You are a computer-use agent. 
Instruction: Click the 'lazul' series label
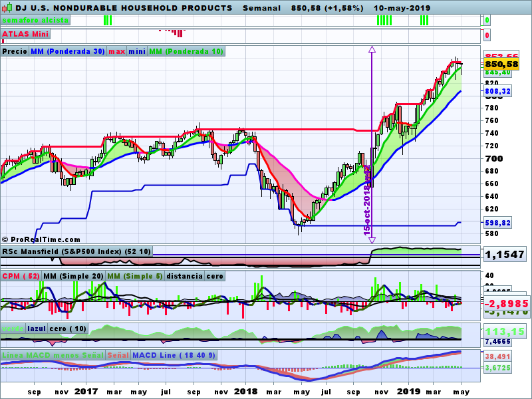click(x=37, y=329)
